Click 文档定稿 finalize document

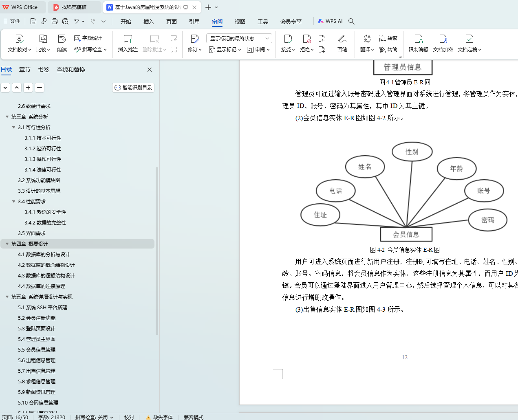pyautogui.click(x=469, y=43)
